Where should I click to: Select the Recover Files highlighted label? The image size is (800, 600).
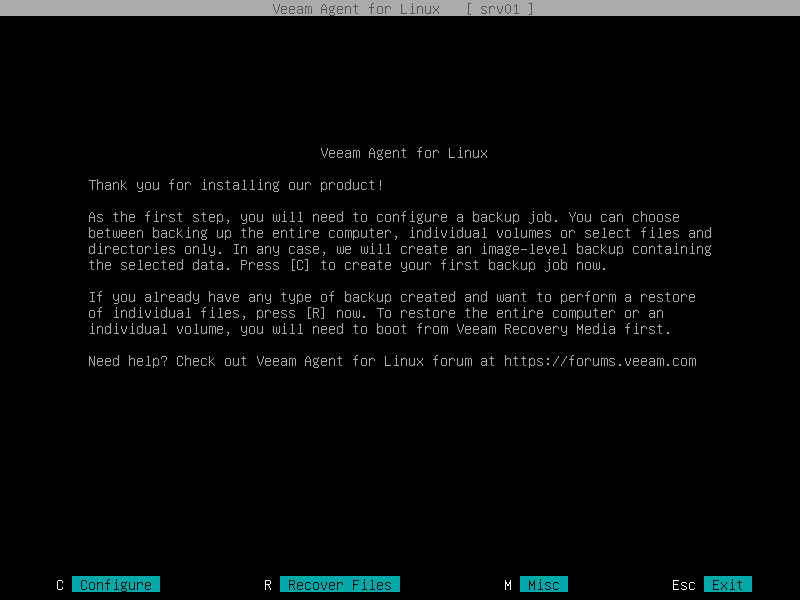click(x=340, y=584)
